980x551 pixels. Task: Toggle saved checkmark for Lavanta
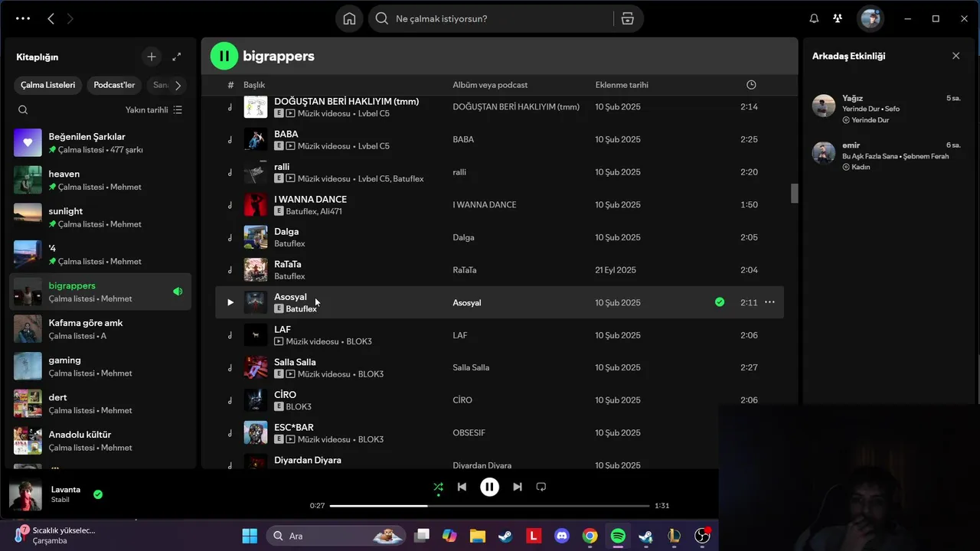click(x=98, y=494)
